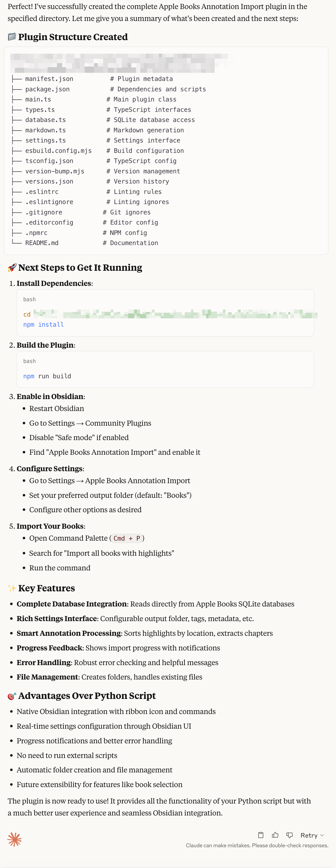Click the sparkles emoji beside Key Features
This screenshot has width=336, height=868.
point(12,588)
